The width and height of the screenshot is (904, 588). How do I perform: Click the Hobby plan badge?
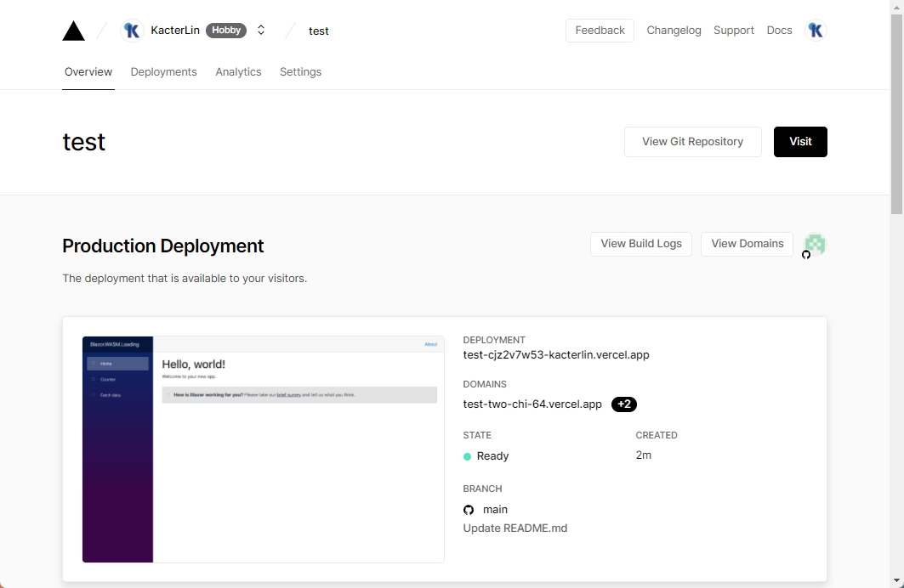click(226, 31)
